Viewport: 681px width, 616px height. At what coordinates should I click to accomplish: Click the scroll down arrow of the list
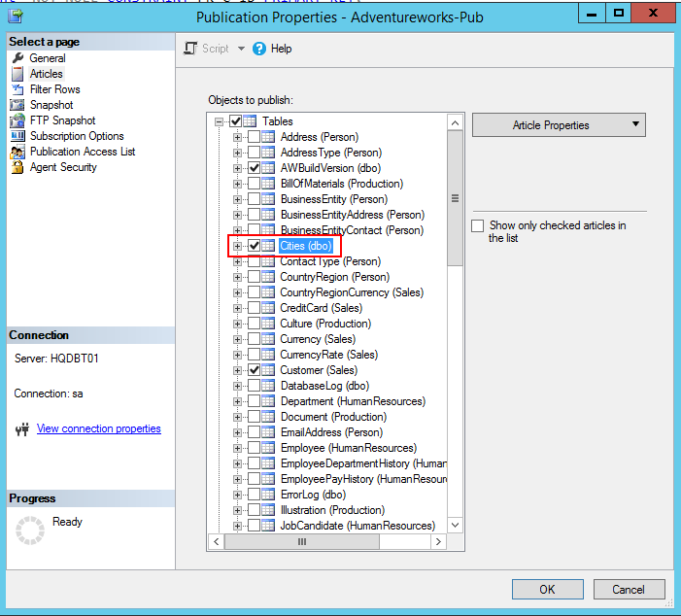[x=455, y=525]
